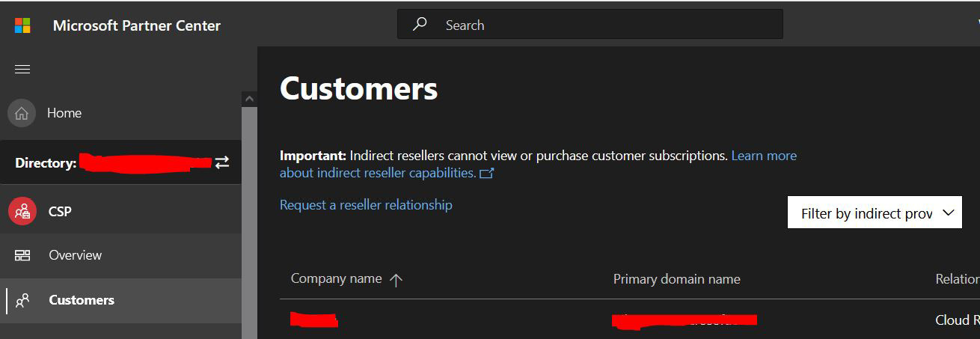Screen dimensions: 980x339
Task: Click the sidebar scroll up arrow
Action: coord(249,99)
